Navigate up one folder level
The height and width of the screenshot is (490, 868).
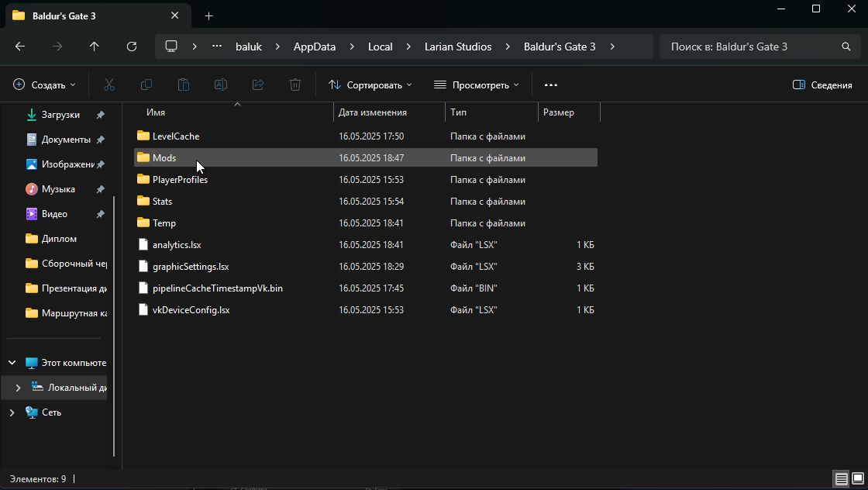[94, 47]
